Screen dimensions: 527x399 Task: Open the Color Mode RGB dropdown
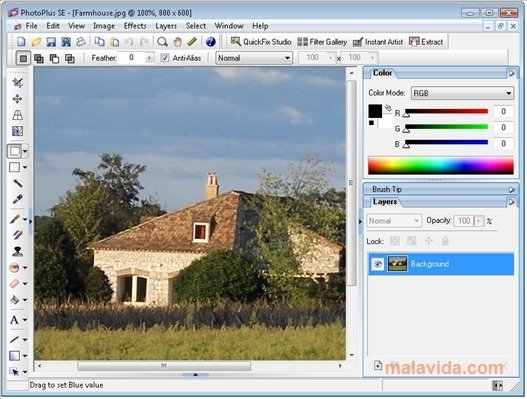point(462,93)
